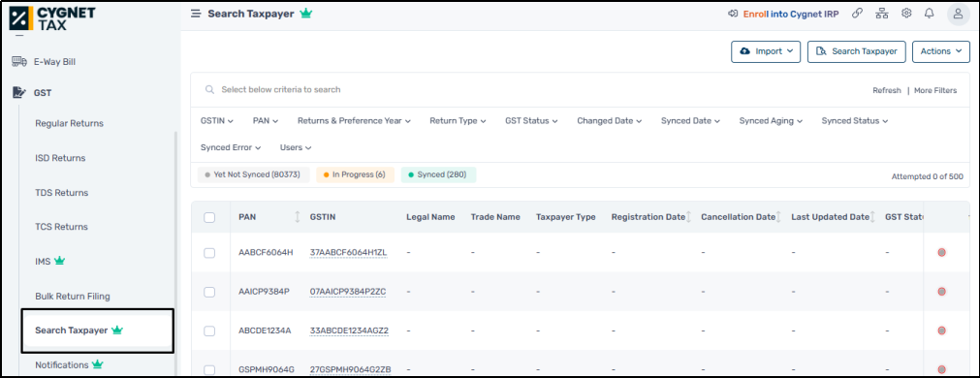Toggle the hamburger menu icon
This screenshot has height=378, width=980.
pos(196,14)
